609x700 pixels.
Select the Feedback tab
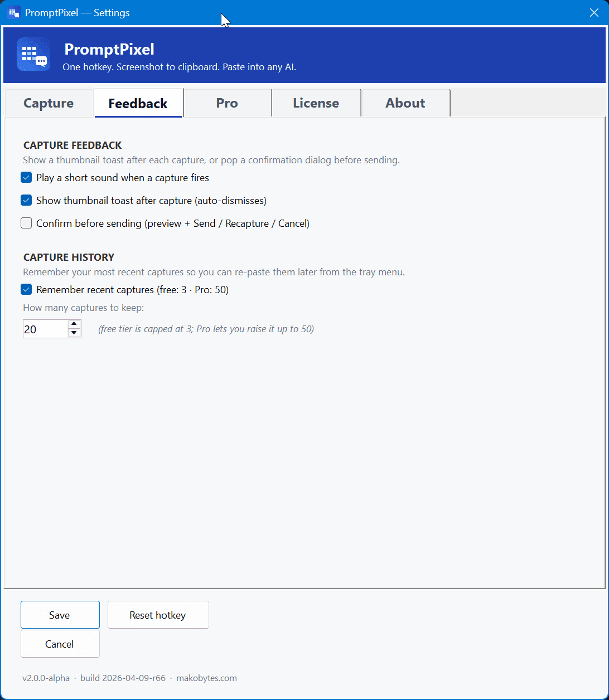[137, 103]
